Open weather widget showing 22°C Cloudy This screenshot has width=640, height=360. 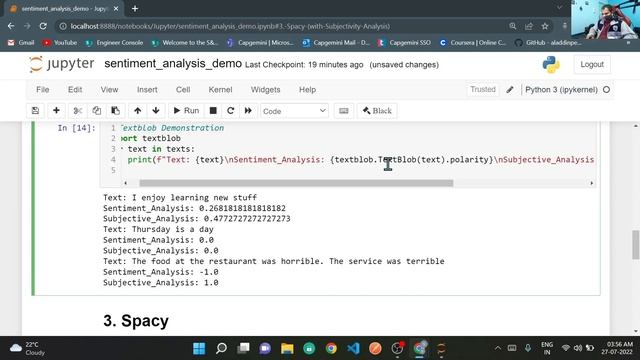(x=27, y=348)
